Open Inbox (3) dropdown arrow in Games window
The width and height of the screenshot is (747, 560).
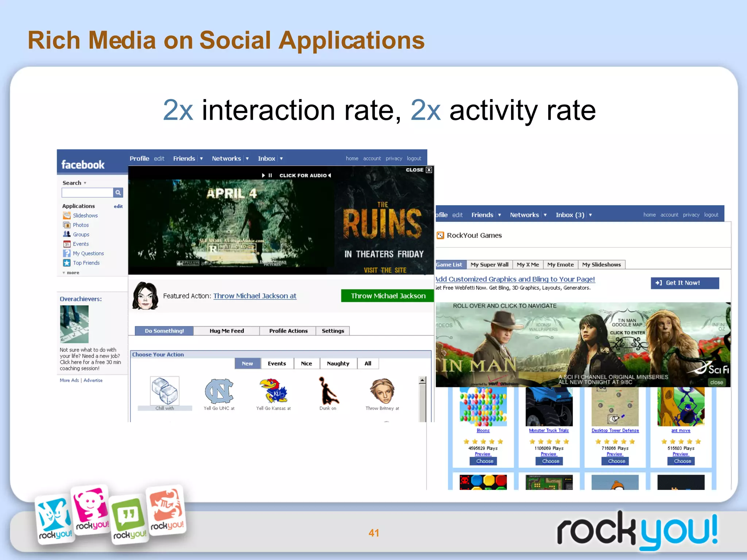(x=590, y=215)
